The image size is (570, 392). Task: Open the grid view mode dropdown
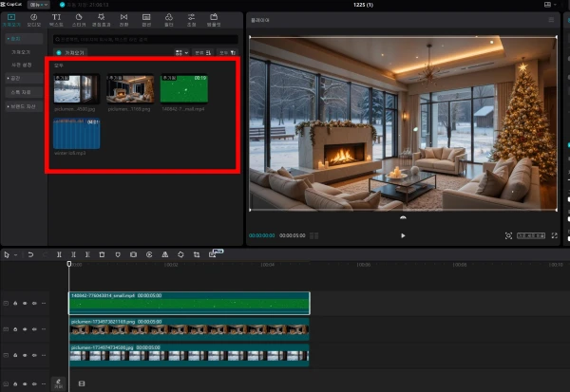click(181, 53)
